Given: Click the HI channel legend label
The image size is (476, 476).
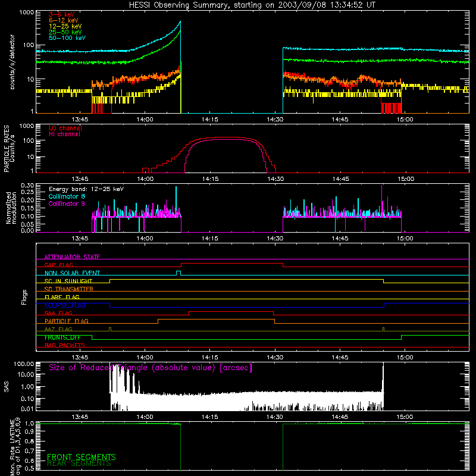Looking at the screenshot, I should coord(65,134).
